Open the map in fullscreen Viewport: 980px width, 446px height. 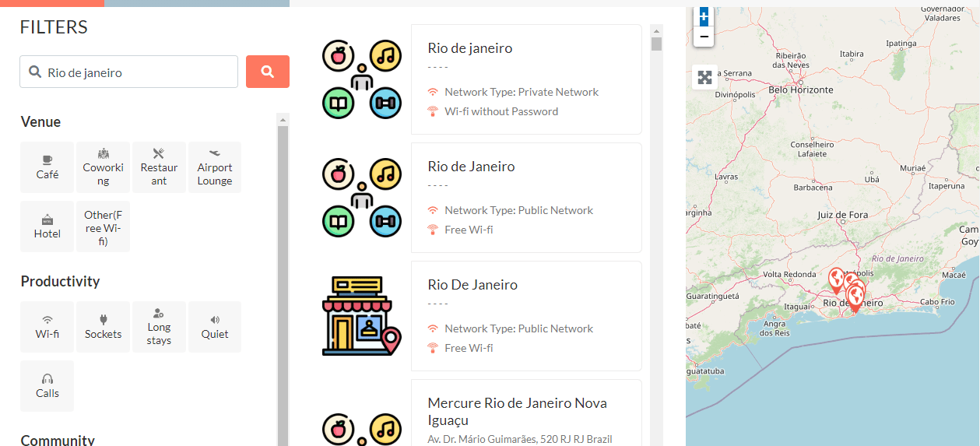[704, 77]
